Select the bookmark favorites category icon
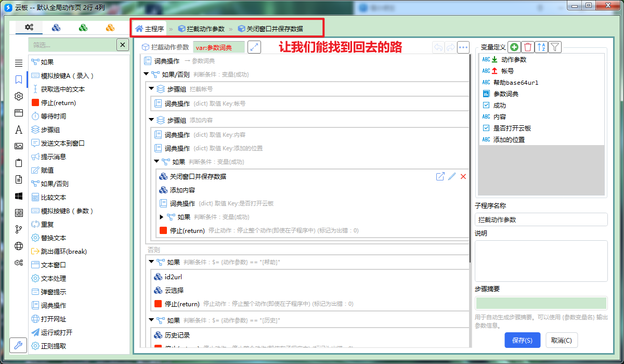 [19, 80]
